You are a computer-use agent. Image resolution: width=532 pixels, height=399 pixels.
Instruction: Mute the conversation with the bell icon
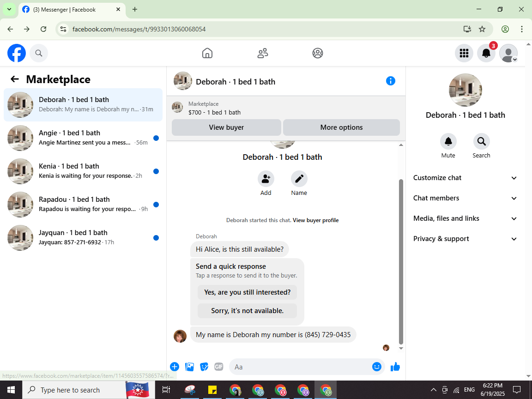click(x=448, y=141)
